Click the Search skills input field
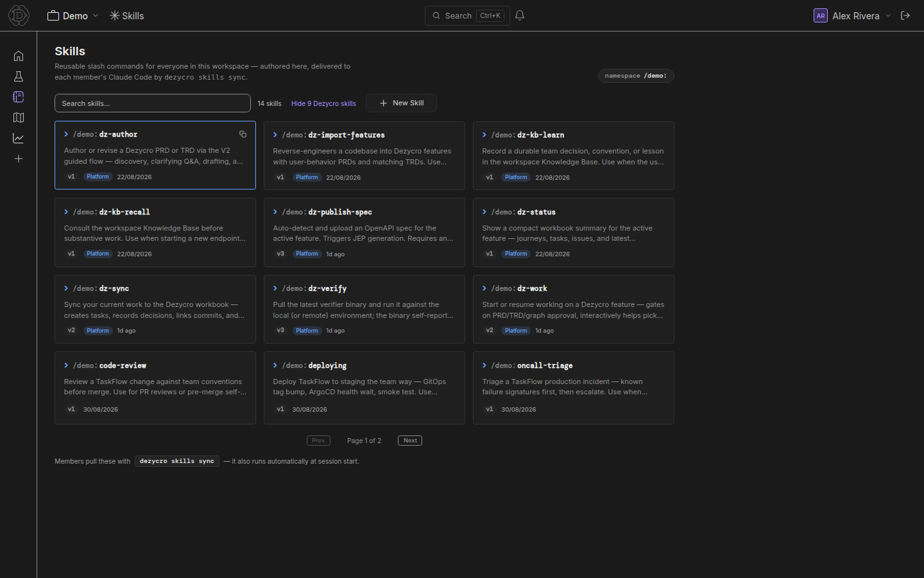 (x=153, y=103)
